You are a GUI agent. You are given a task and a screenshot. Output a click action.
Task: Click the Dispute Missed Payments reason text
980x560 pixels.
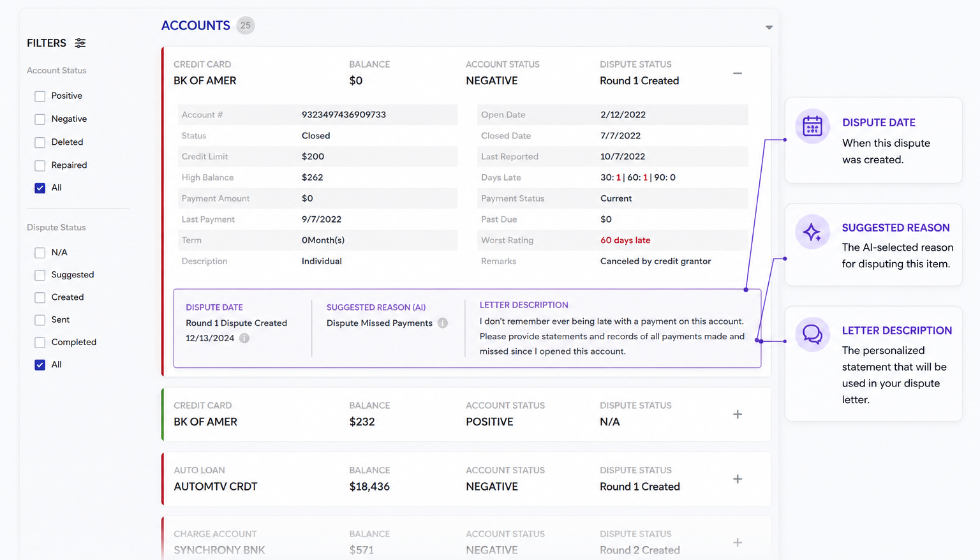click(x=380, y=323)
